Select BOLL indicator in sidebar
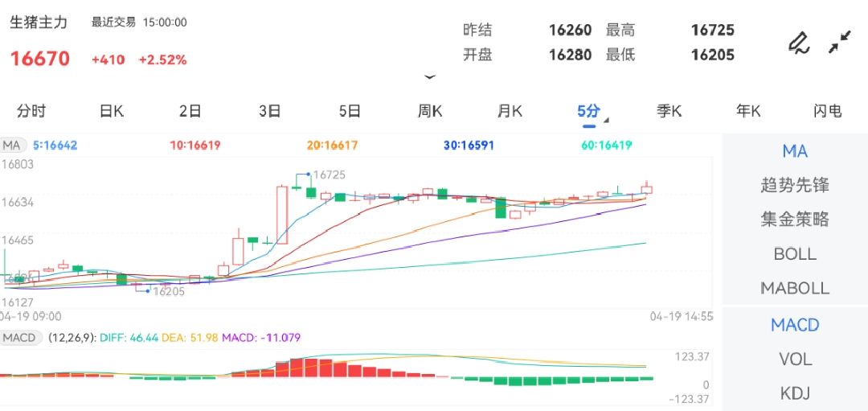This screenshot has height=411, width=868. [795, 253]
